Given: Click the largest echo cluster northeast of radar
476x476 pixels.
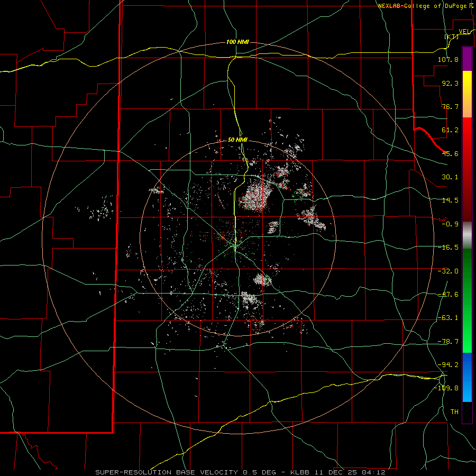Looking at the screenshot, I should (256, 196).
